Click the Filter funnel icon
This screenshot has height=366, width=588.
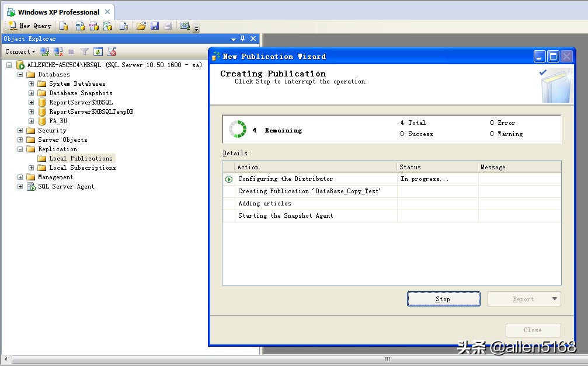tap(85, 51)
